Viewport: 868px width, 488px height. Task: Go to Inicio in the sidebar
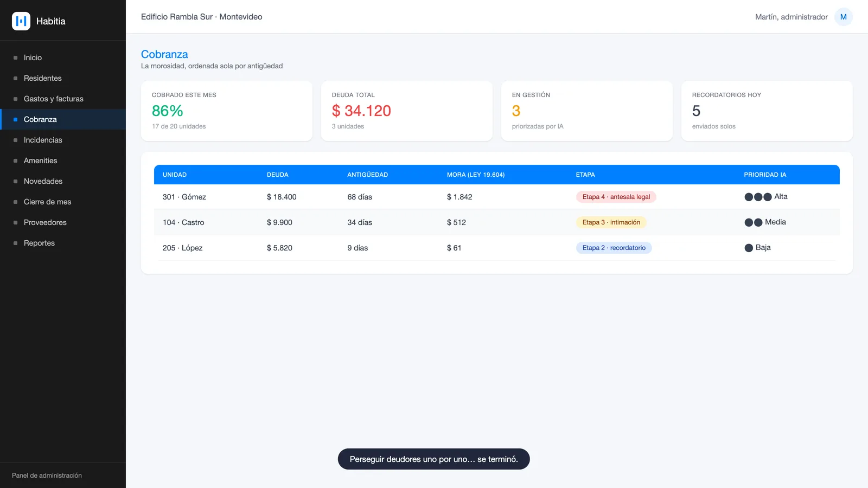[63, 57]
